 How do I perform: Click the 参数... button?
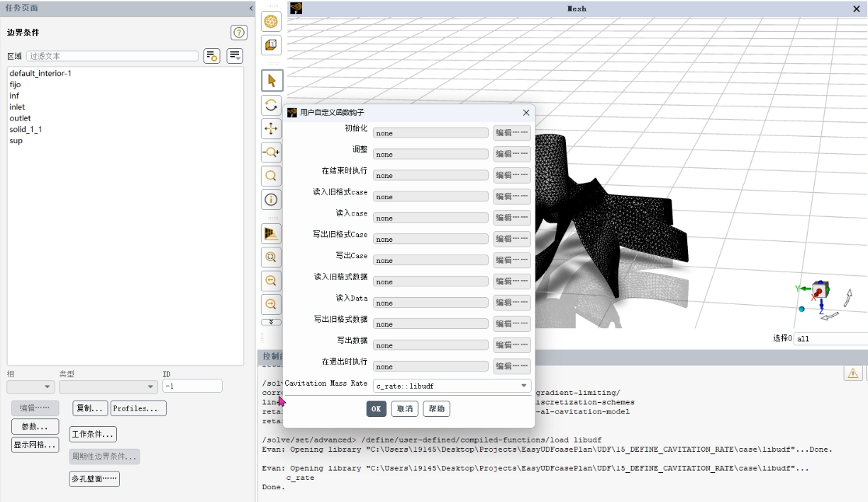[x=35, y=427]
